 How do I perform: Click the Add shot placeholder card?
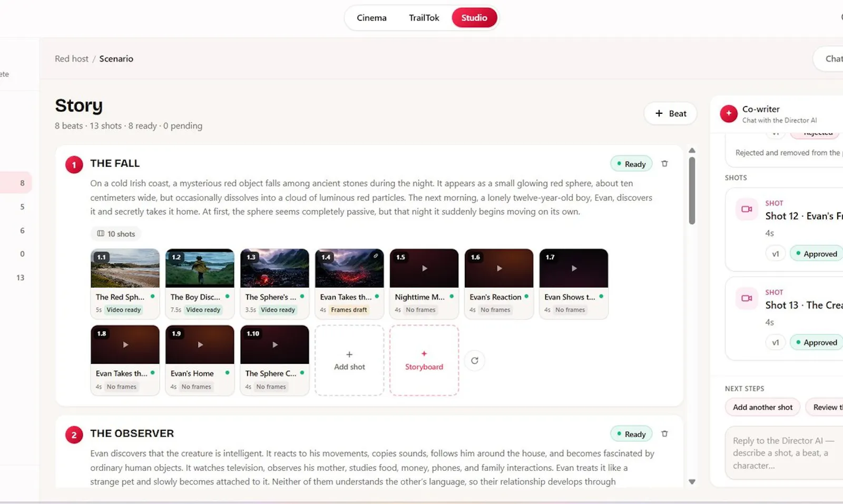click(x=349, y=360)
